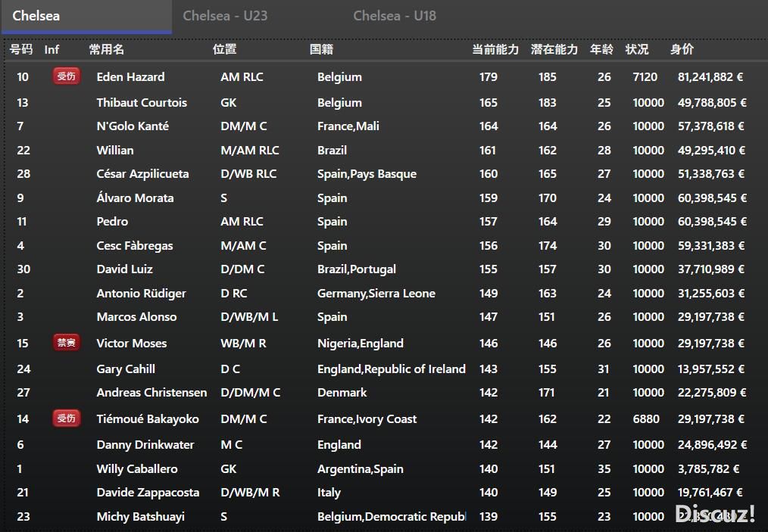Click Rüdiger's value 31,255,603 €
The image size is (768, 532).
[x=711, y=294]
